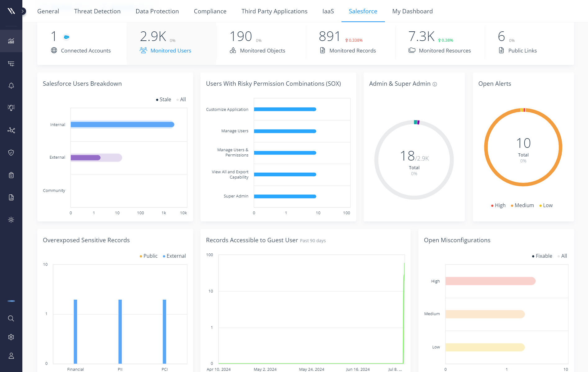
Task: Click the Super Admin permission bar
Action: tap(285, 196)
